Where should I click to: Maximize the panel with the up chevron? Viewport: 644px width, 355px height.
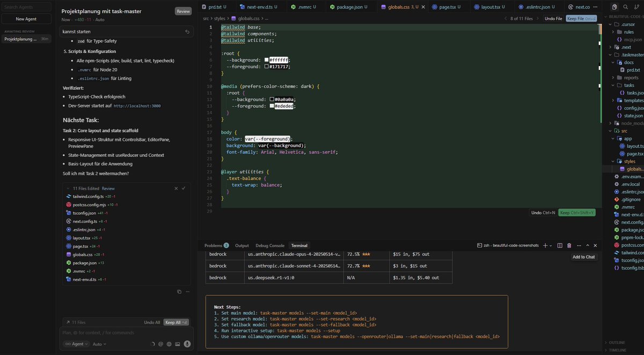click(x=588, y=245)
